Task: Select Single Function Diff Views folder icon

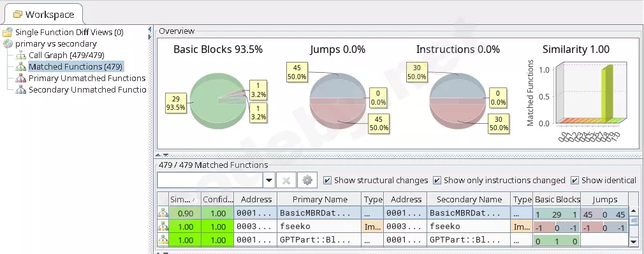Action: click(8, 32)
